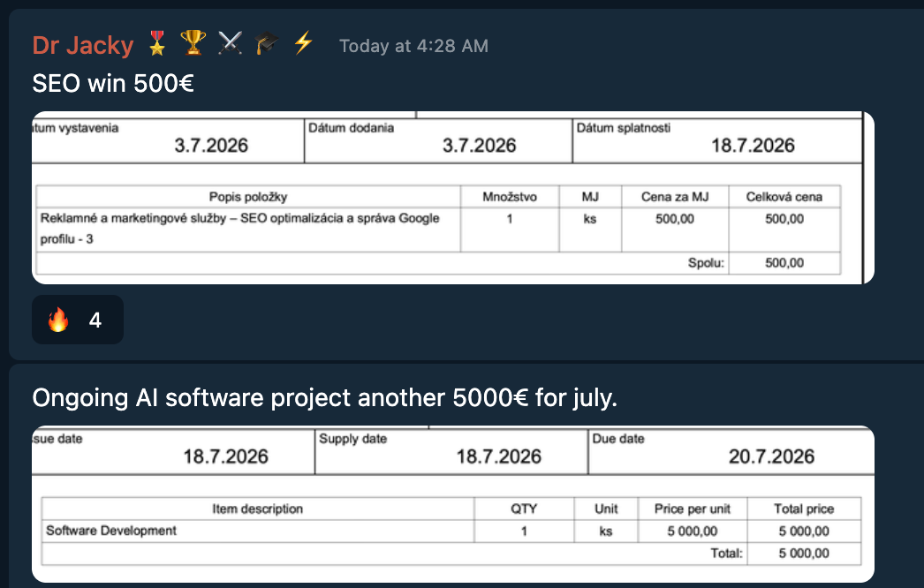Click the Supply date 18.7.2026 value
Viewport: 924px width, 588px height.
(x=498, y=456)
